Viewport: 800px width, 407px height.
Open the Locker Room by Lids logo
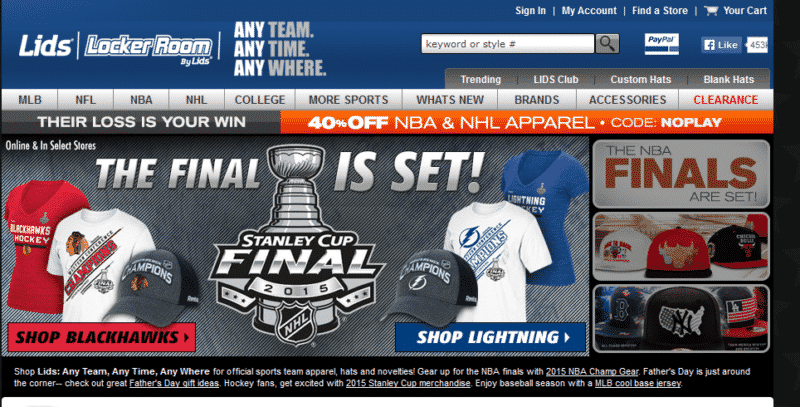pyautogui.click(x=148, y=49)
